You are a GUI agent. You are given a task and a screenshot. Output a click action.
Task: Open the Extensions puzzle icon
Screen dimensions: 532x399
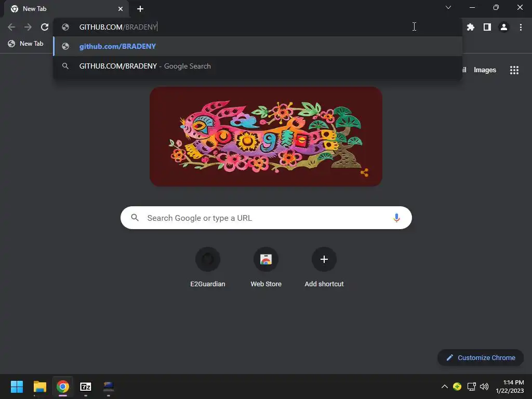click(471, 27)
